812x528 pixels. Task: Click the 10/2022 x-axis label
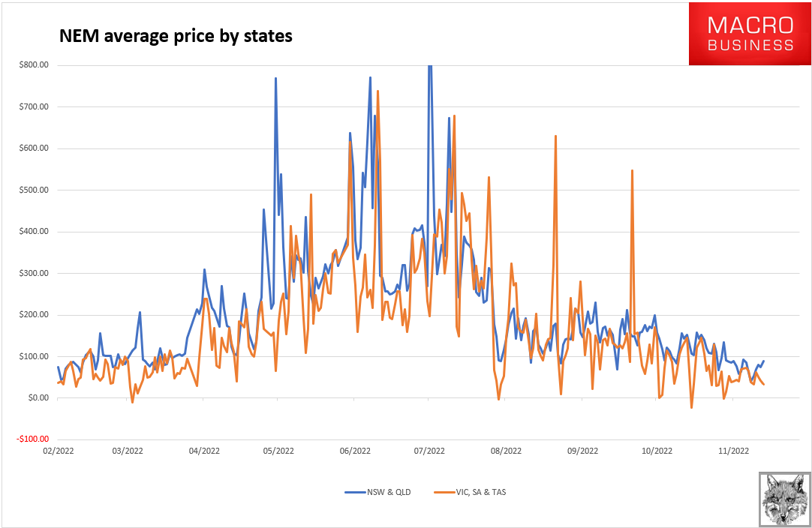[657, 451]
